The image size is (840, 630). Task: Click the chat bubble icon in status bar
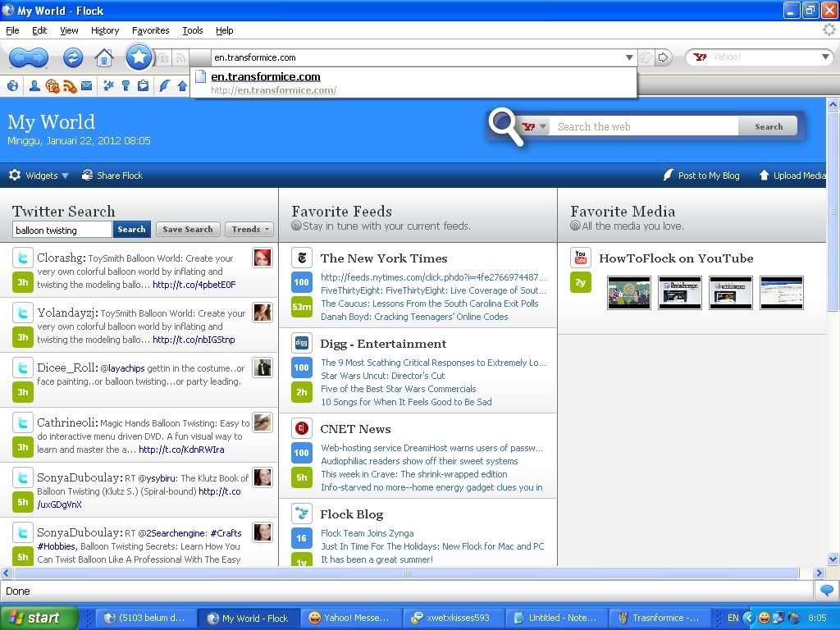click(827, 591)
